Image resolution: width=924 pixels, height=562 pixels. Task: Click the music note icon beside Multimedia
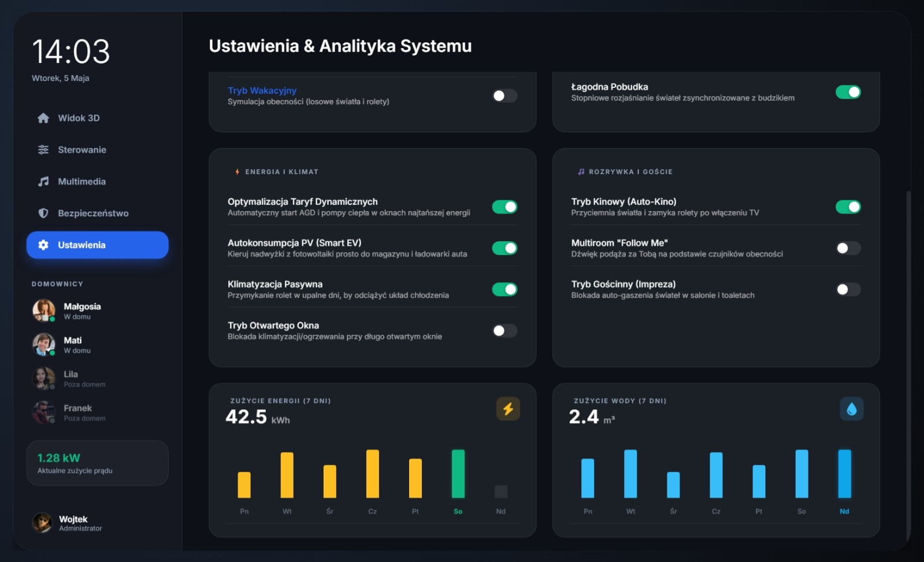pos(43,182)
